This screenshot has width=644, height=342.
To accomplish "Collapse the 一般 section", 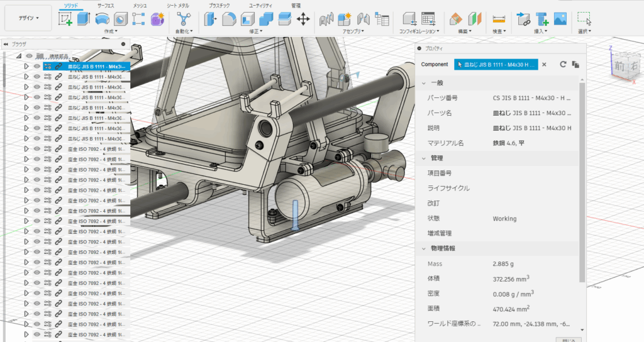I will coord(424,83).
